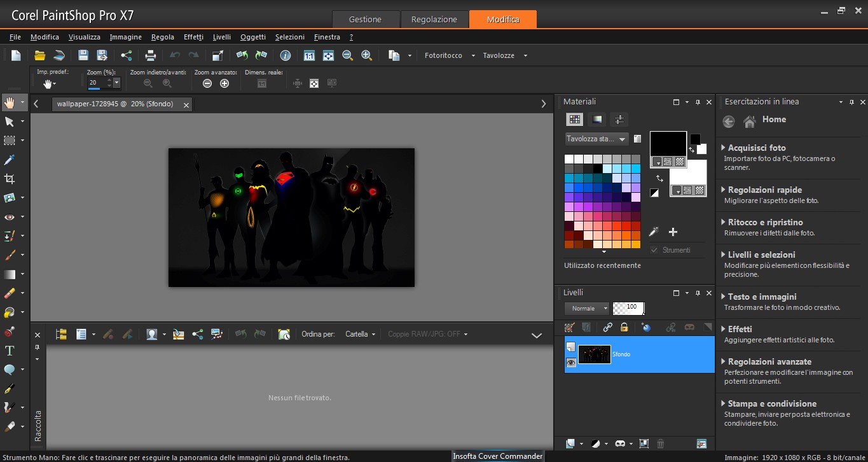Add to palette with the plus icon
Screen dimensions: 868x462
point(673,232)
